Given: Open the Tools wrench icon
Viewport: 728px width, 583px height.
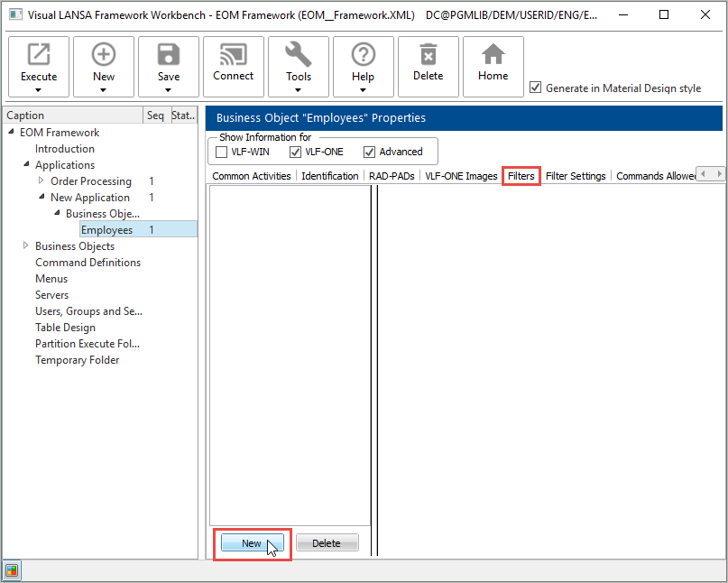Looking at the screenshot, I should pos(298,54).
